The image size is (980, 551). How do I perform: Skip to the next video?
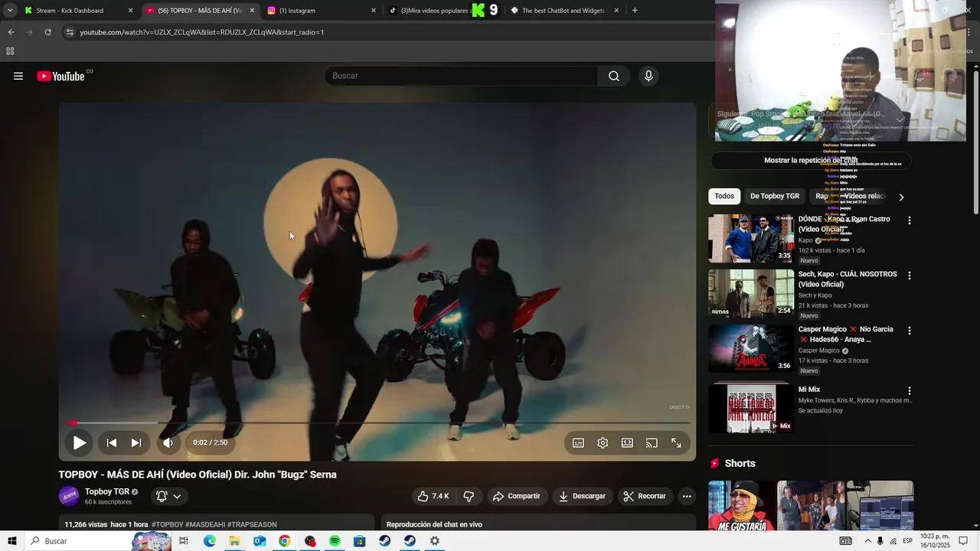[x=136, y=442]
